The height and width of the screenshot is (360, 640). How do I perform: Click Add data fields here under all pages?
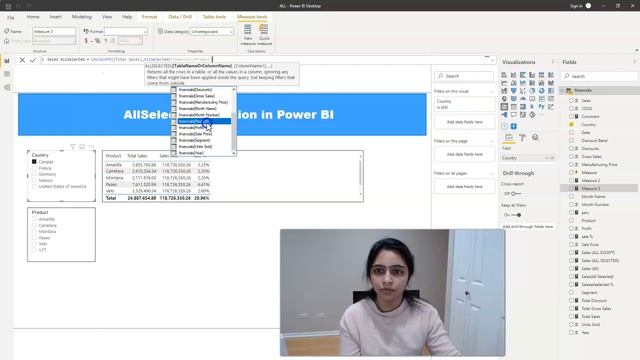[464, 187]
